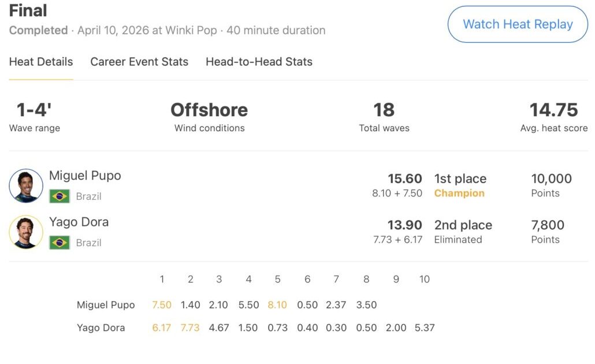The height and width of the screenshot is (364, 595).
Task: Click Miguel Pupo's 15.60 heat total
Action: pyautogui.click(x=404, y=179)
